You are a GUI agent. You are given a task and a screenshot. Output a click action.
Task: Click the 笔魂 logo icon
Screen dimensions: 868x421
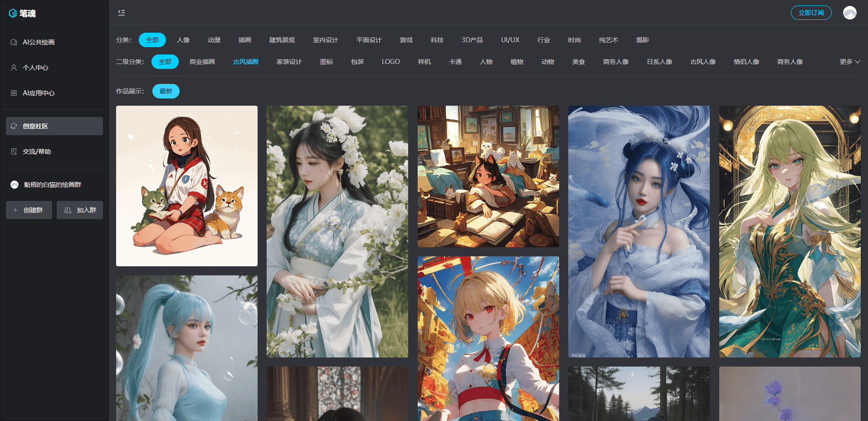point(12,13)
